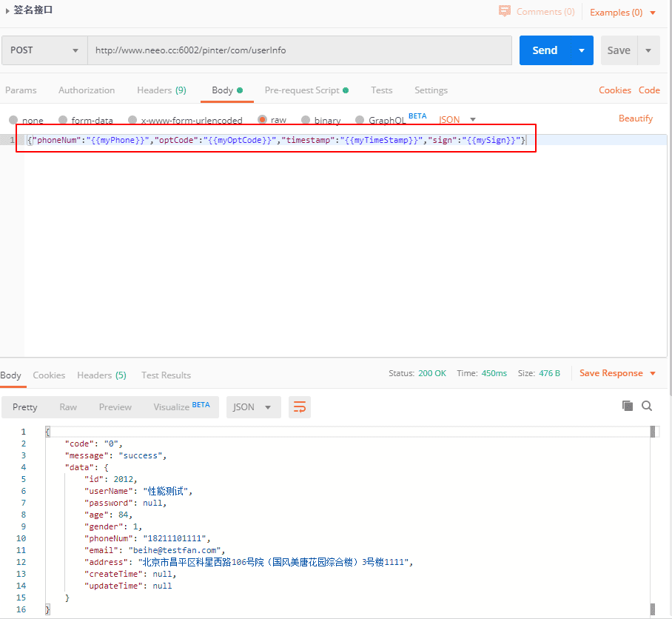This screenshot has width=672, height=619.
Task: Copy response body with the copy icon
Action: 628,406
